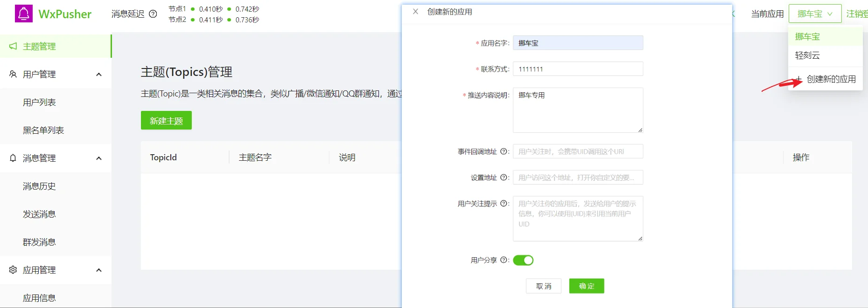Open the 挪车宝 current app dropdown
This screenshot has width=868, height=308.
[x=815, y=14]
